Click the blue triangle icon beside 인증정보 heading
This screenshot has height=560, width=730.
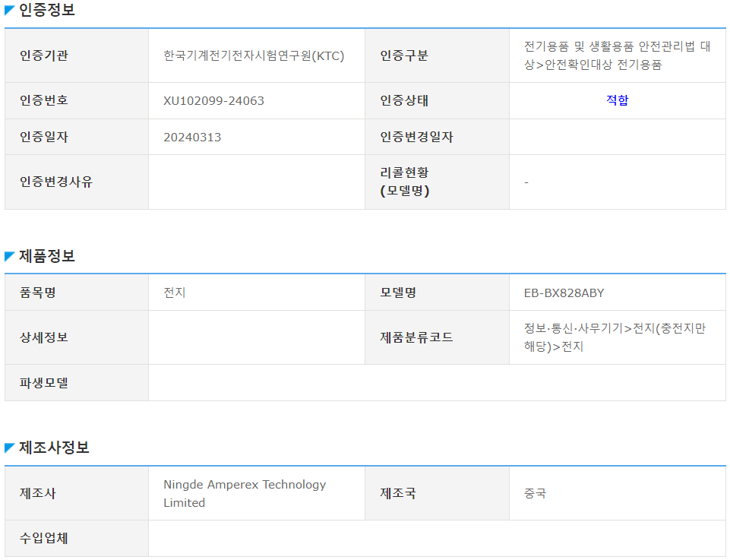pyautogui.click(x=10, y=10)
